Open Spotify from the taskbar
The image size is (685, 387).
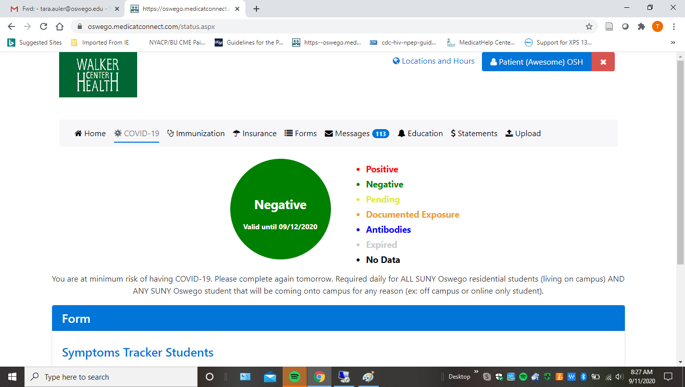pyautogui.click(x=294, y=377)
